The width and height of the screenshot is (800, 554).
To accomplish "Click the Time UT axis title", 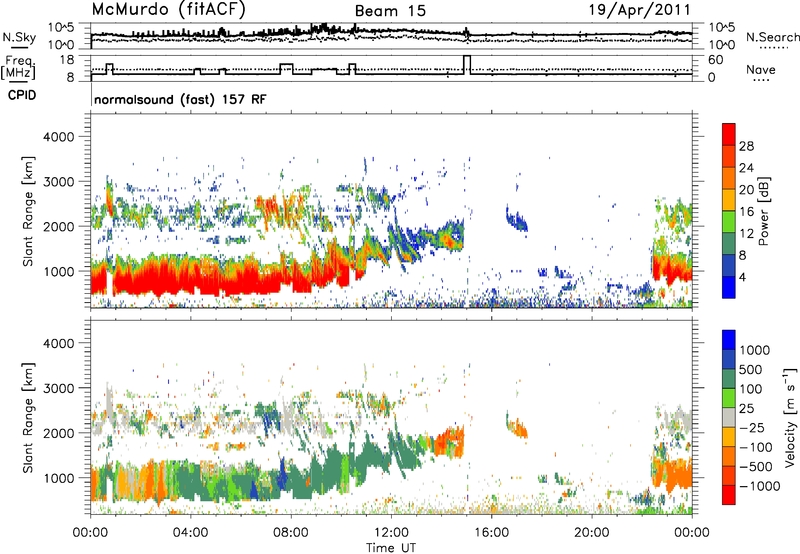I will [x=391, y=548].
